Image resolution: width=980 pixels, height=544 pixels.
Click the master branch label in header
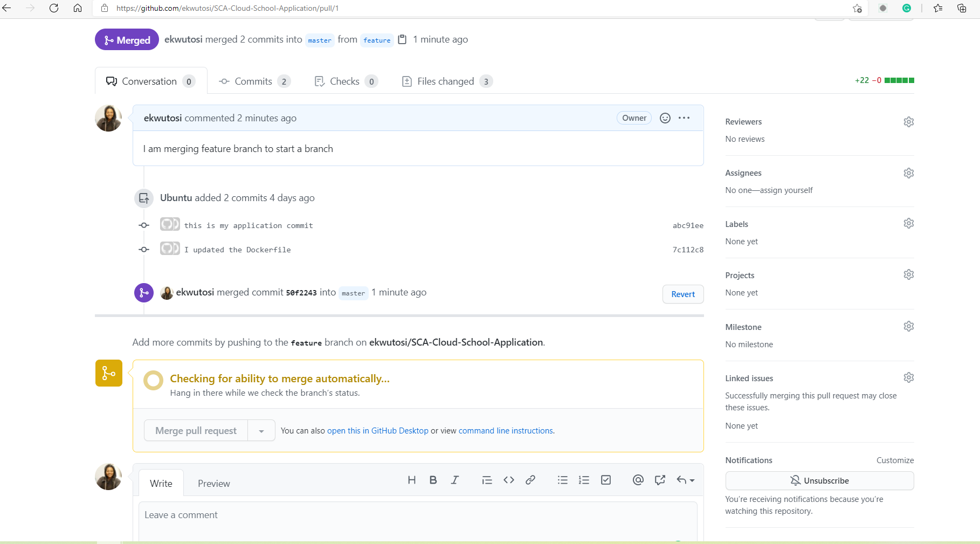(x=320, y=40)
